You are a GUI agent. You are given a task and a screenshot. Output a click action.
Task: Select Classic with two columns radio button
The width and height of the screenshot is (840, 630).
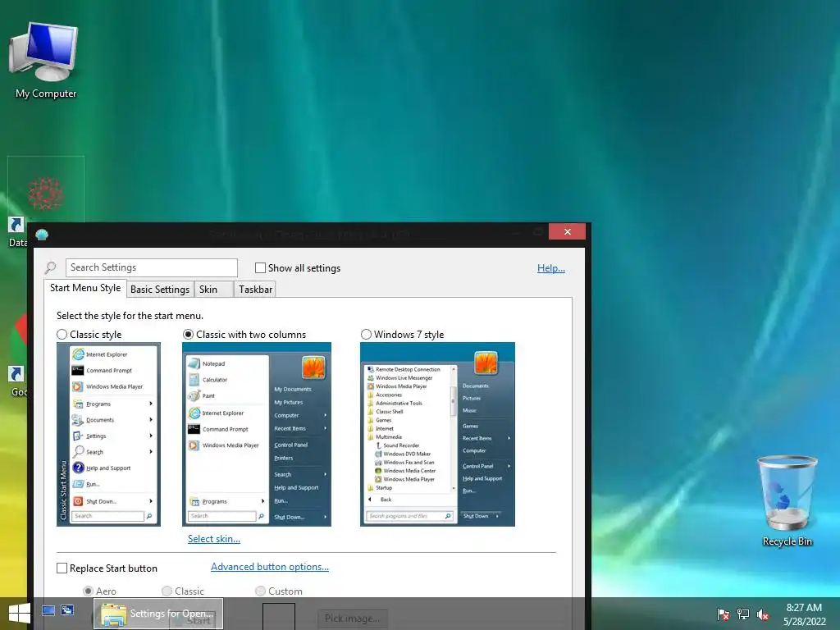coord(188,335)
